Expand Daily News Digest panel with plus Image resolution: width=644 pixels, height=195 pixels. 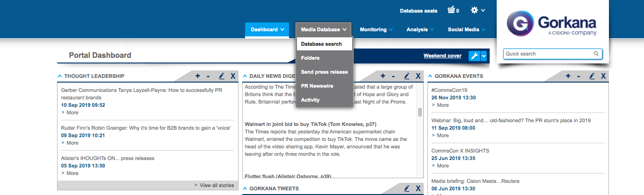point(383,76)
